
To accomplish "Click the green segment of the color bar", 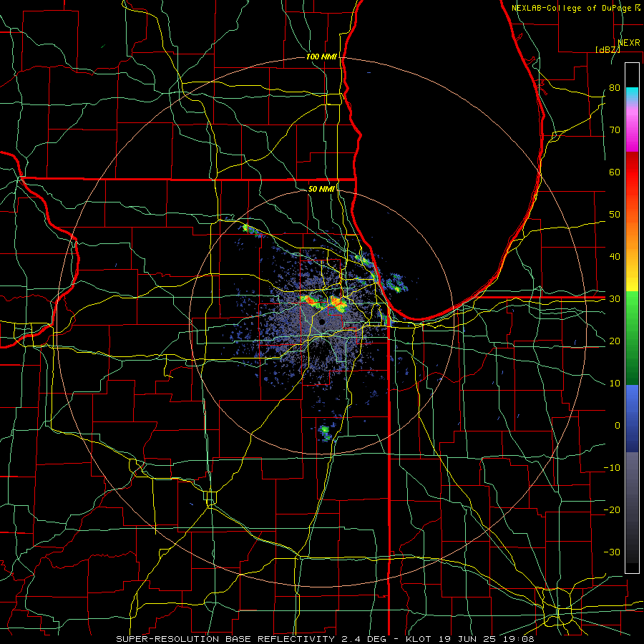I will [632, 338].
